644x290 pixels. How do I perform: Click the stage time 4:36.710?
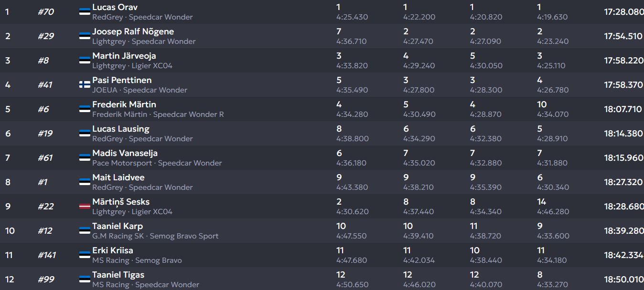[351, 41]
